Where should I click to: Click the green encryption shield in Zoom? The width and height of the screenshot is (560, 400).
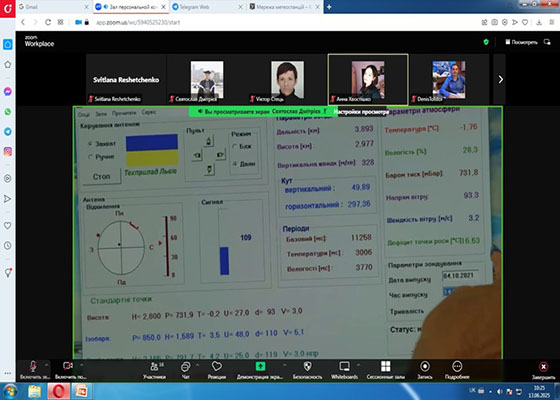click(486, 42)
